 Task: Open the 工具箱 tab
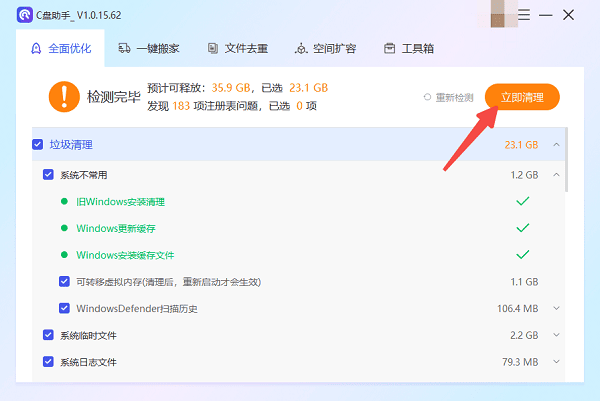(x=409, y=49)
